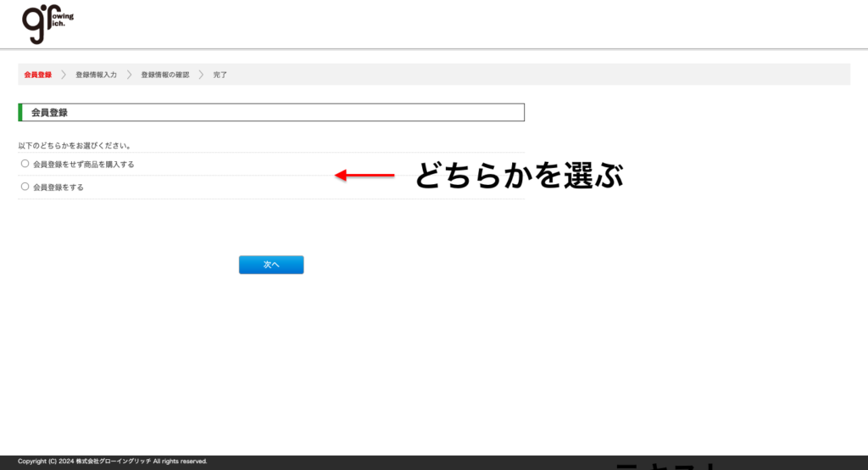Click the green bar beside the 会員登録 heading
Viewport: 868px width, 470px height.
click(x=19, y=112)
